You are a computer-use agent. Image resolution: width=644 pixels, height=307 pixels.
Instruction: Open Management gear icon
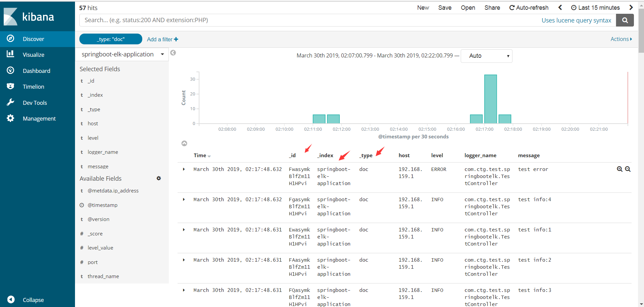[10, 118]
